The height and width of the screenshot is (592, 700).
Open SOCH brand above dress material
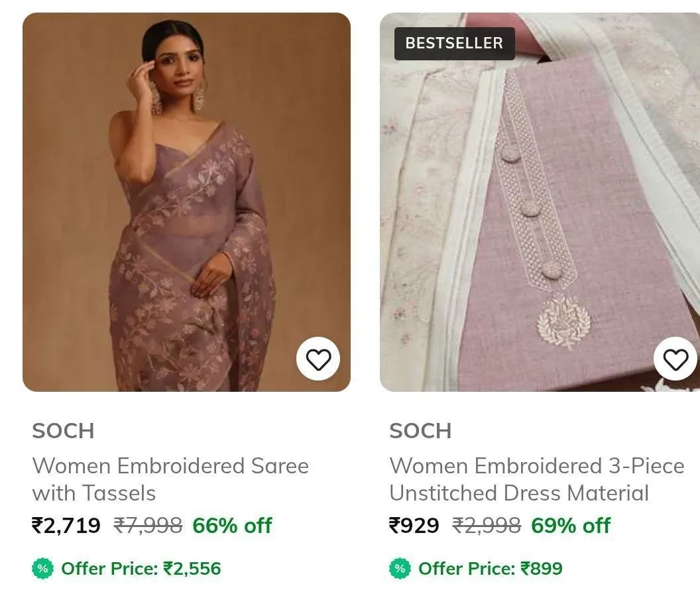pyautogui.click(x=420, y=431)
